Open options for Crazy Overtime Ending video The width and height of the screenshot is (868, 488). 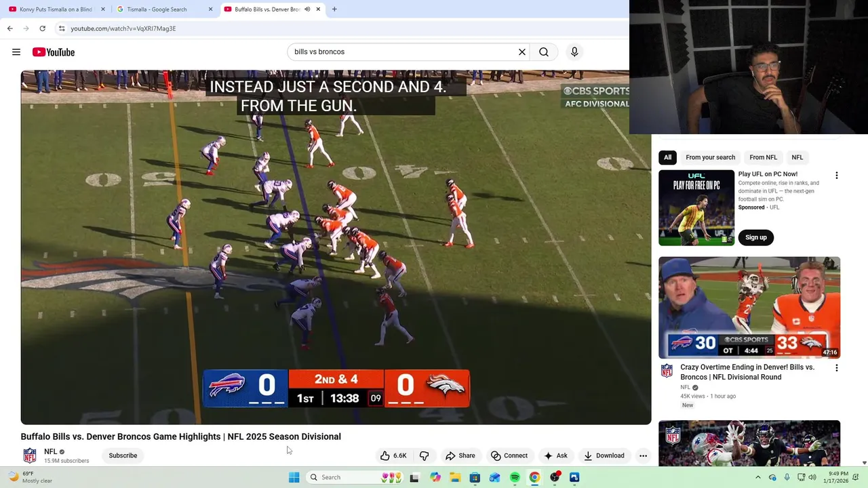pos(836,368)
